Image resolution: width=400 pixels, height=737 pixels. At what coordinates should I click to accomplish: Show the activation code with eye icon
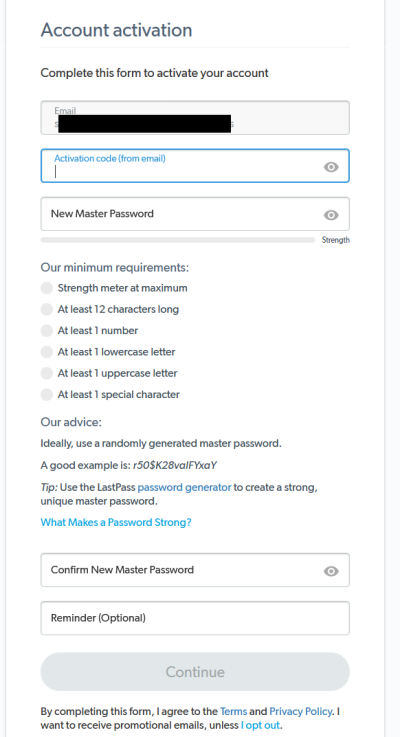pyautogui.click(x=331, y=167)
